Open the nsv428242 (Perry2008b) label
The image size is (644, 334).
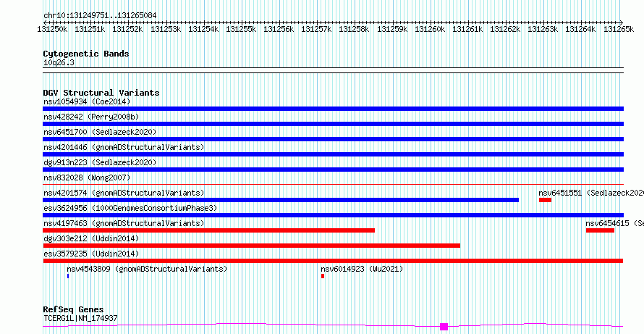[91, 117]
